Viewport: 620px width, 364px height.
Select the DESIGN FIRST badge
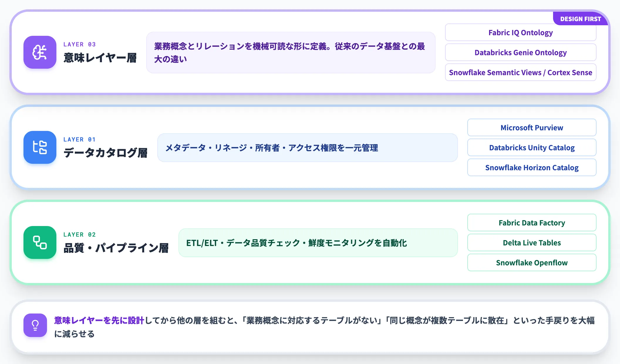tap(580, 19)
